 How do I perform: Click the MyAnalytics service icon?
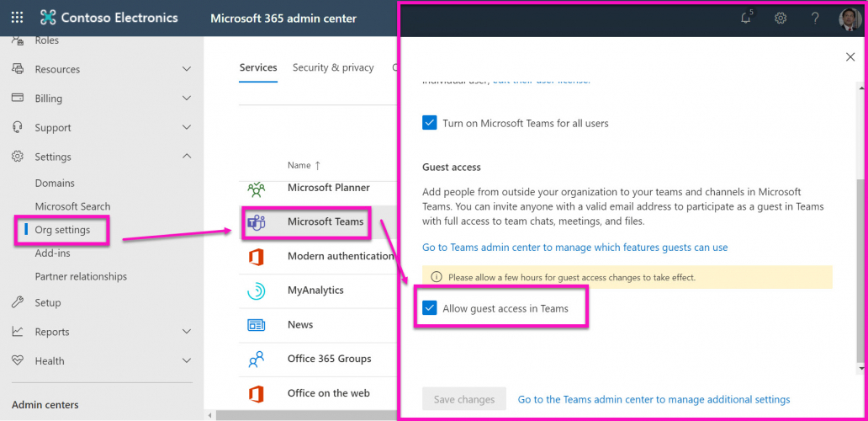click(256, 290)
